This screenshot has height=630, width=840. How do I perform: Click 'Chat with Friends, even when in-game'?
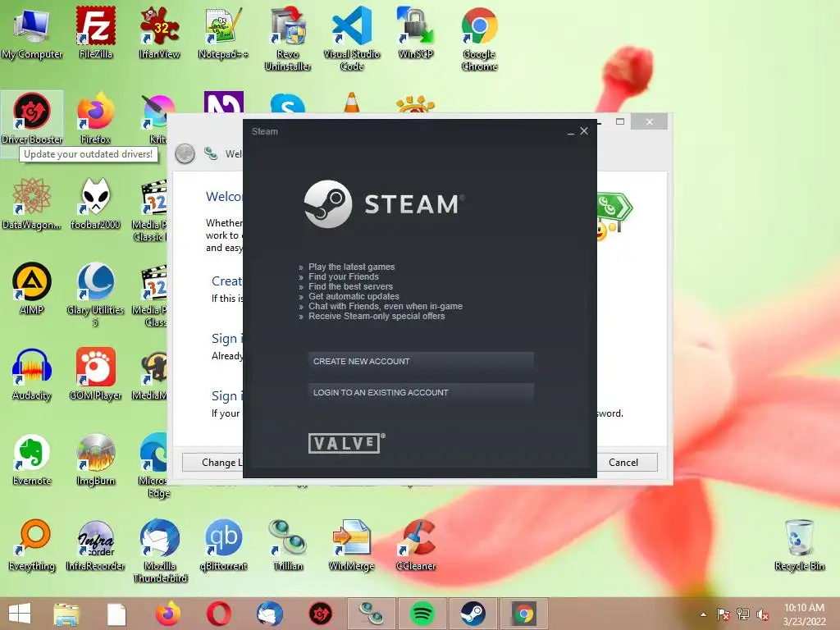point(386,307)
